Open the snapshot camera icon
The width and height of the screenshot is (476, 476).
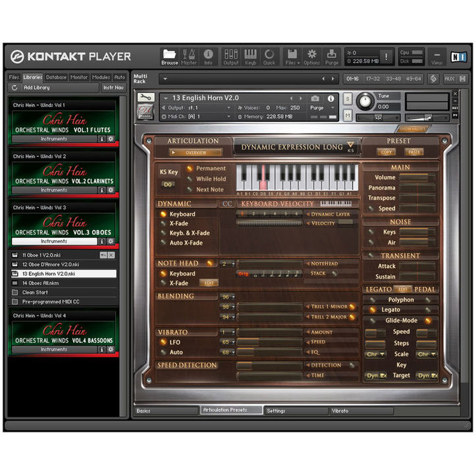click(315, 98)
